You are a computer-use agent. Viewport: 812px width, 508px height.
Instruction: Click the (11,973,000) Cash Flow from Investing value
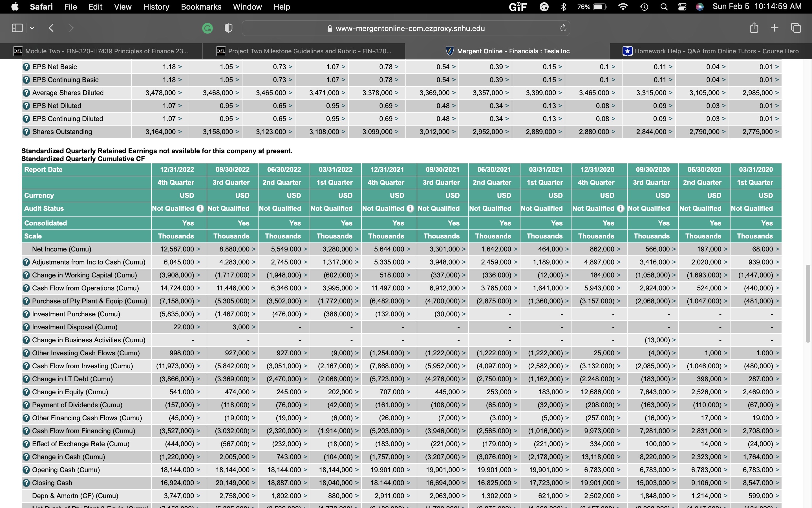[175, 366]
